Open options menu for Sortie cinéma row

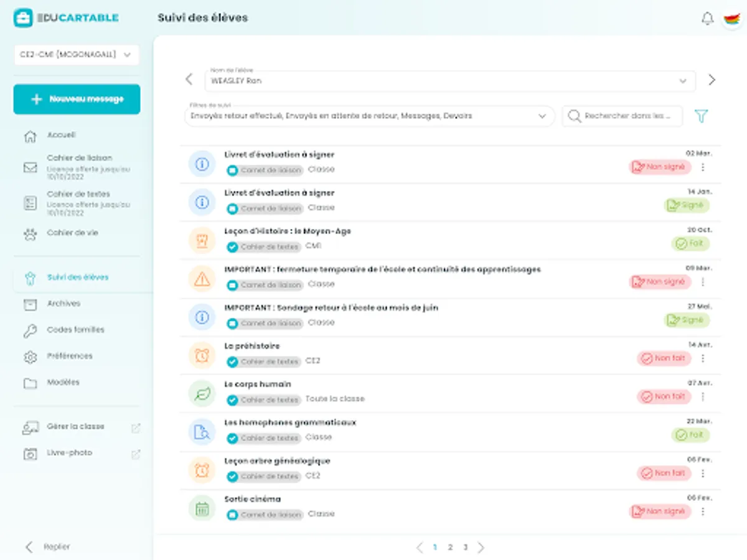pos(703,511)
